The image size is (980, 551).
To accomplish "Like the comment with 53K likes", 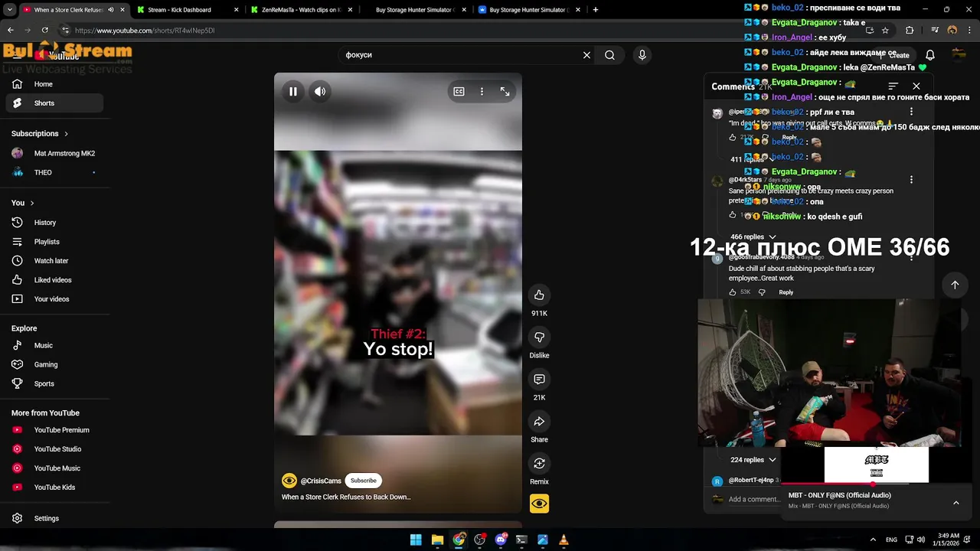I will pos(733,292).
